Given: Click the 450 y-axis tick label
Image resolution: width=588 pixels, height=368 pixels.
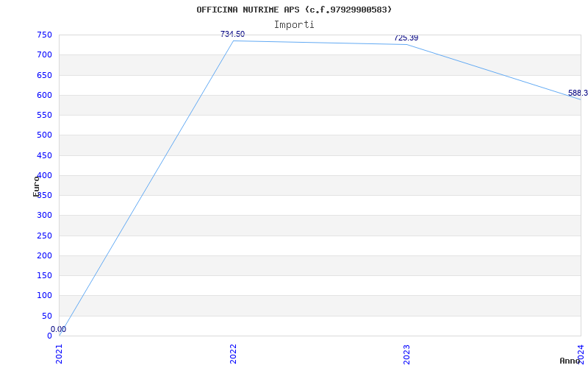Looking at the screenshot, I should [x=44, y=155].
